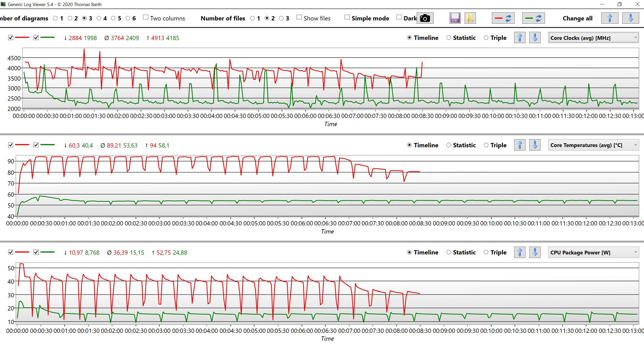Viewport: 644px width, 348px height.
Task: Open Core Clocks (avg) [MHz] dropdown
Action: pos(593,38)
